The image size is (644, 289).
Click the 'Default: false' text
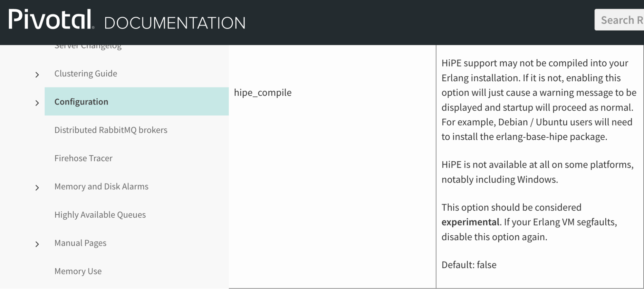469,265
